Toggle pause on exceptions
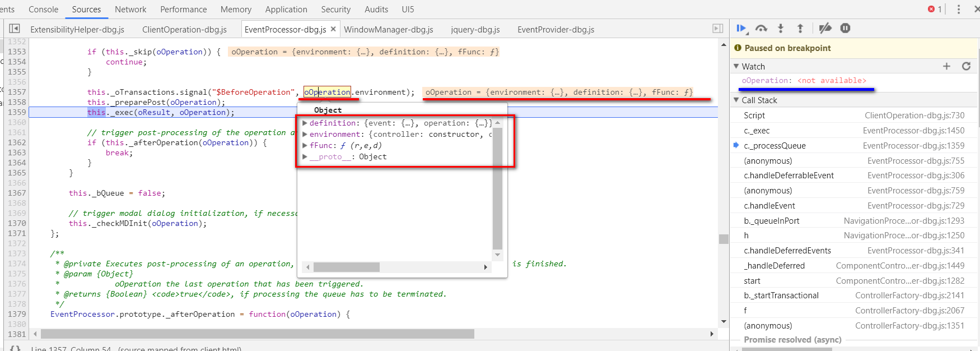The image size is (980, 351). point(846,29)
